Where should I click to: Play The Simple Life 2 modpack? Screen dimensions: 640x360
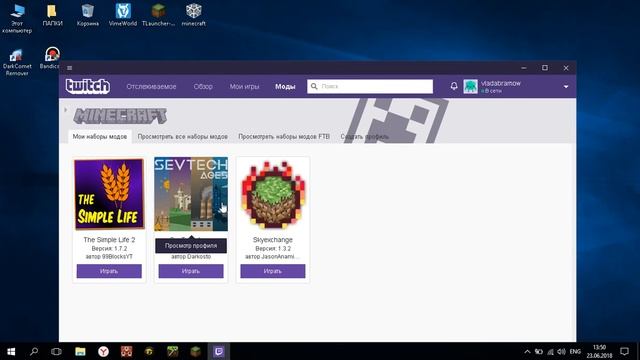coord(109,271)
